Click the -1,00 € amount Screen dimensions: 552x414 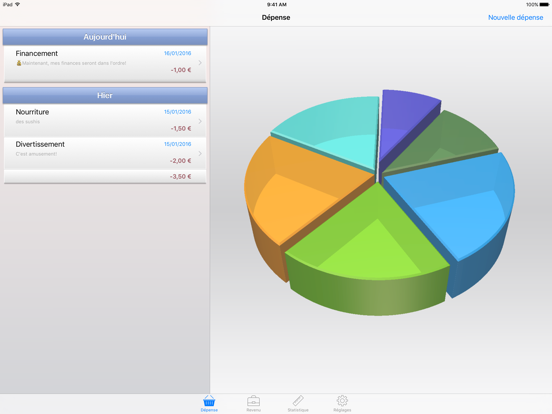[181, 70]
